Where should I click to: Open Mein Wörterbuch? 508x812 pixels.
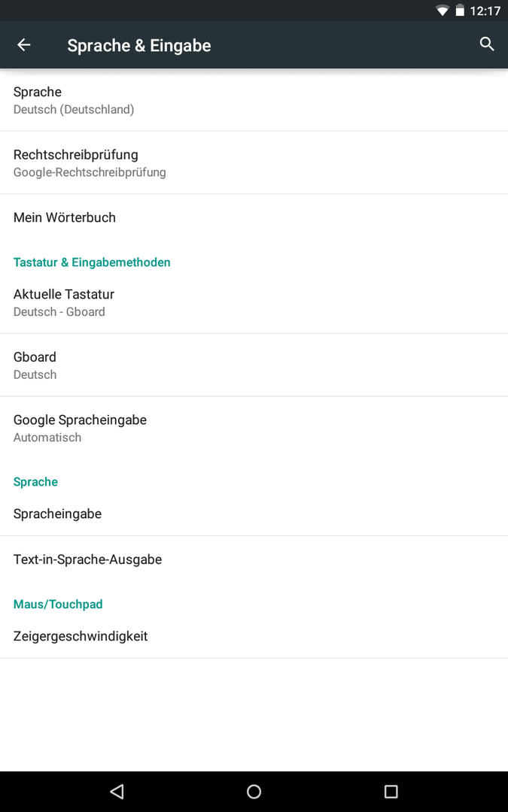(254, 217)
